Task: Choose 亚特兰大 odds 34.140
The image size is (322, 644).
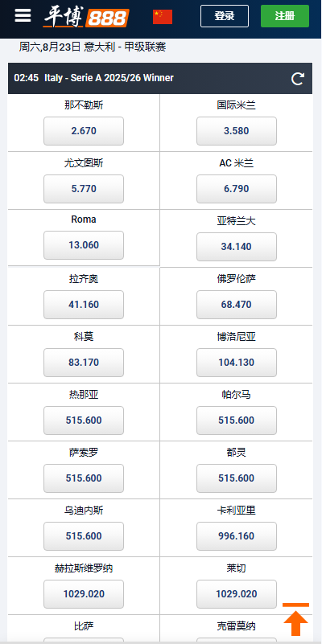Action: coord(237,247)
